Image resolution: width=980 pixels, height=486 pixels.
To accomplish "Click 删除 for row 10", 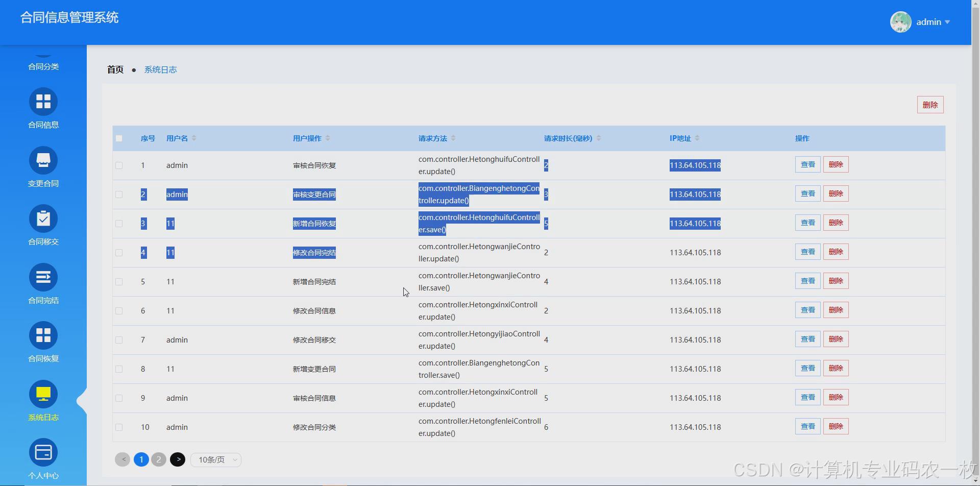I will [x=836, y=426].
